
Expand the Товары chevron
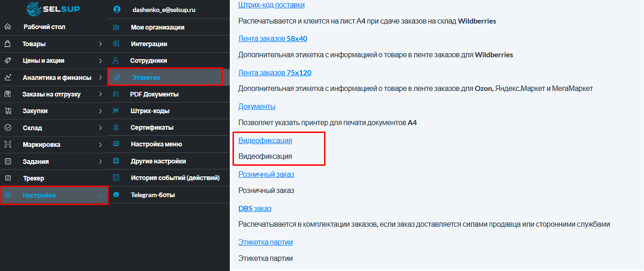(x=100, y=44)
